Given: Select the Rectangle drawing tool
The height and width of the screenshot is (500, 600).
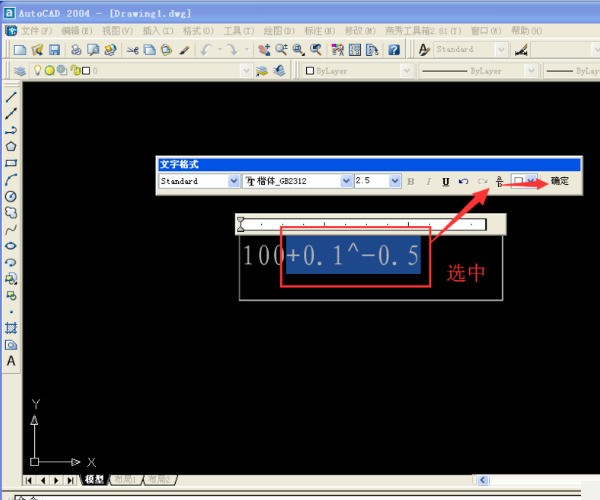Looking at the screenshot, I should (11, 162).
